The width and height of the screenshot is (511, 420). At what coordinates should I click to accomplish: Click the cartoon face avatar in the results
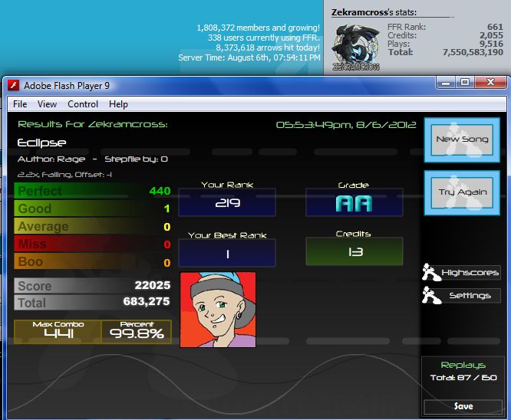[218, 310]
